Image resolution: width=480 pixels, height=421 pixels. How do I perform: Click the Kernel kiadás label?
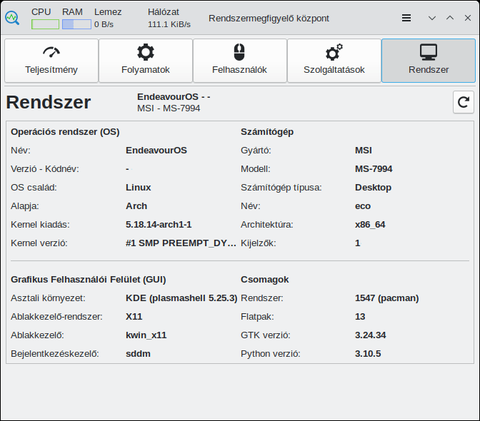[40, 225]
